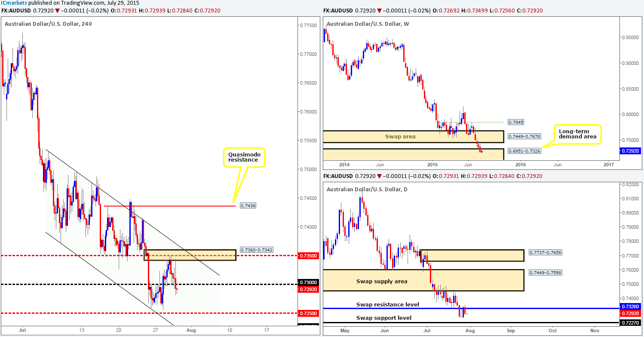Click the 'Nov' label on daily time axis
This screenshot has height=337, width=644.
[x=595, y=331]
